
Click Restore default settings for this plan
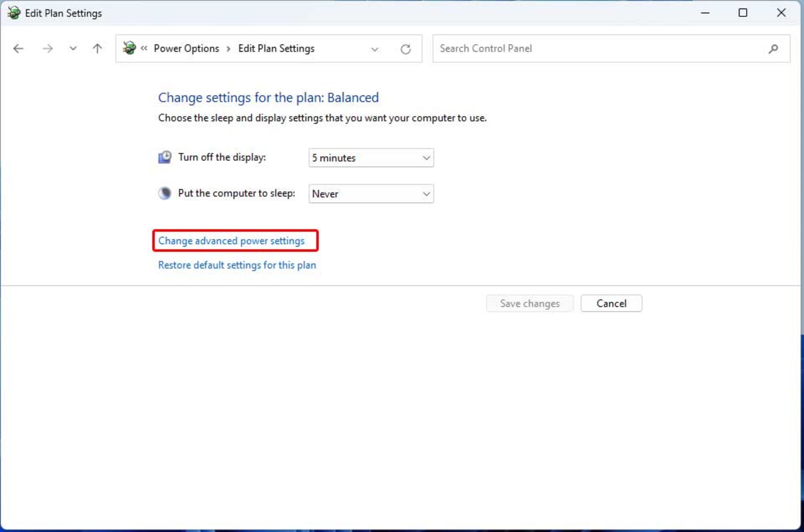click(237, 265)
